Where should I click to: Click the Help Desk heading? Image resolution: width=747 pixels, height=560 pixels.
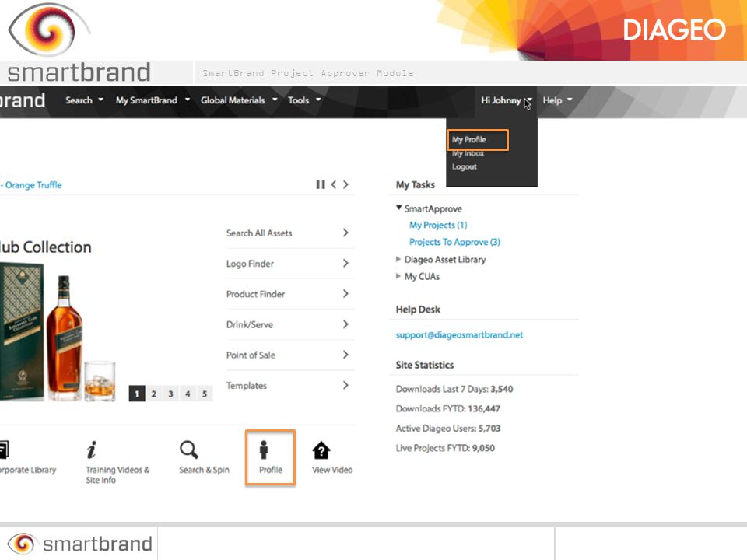pos(418,310)
